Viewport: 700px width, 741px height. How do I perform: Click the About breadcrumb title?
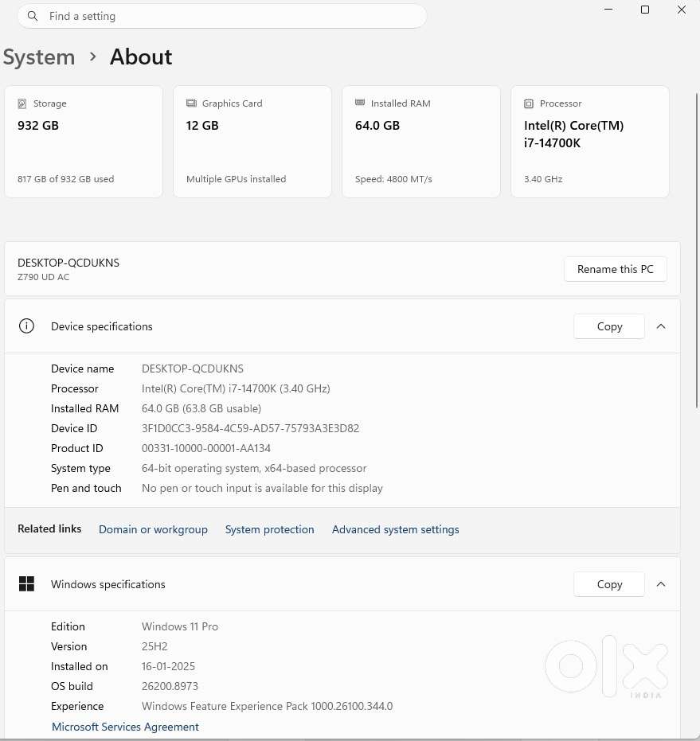141,57
